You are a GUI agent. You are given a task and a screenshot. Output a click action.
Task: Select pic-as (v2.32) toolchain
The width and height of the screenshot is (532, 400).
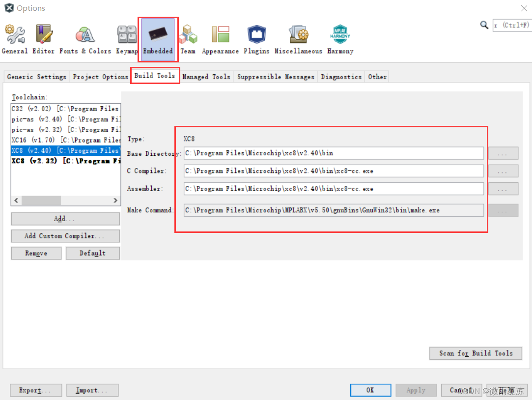click(x=66, y=130)
